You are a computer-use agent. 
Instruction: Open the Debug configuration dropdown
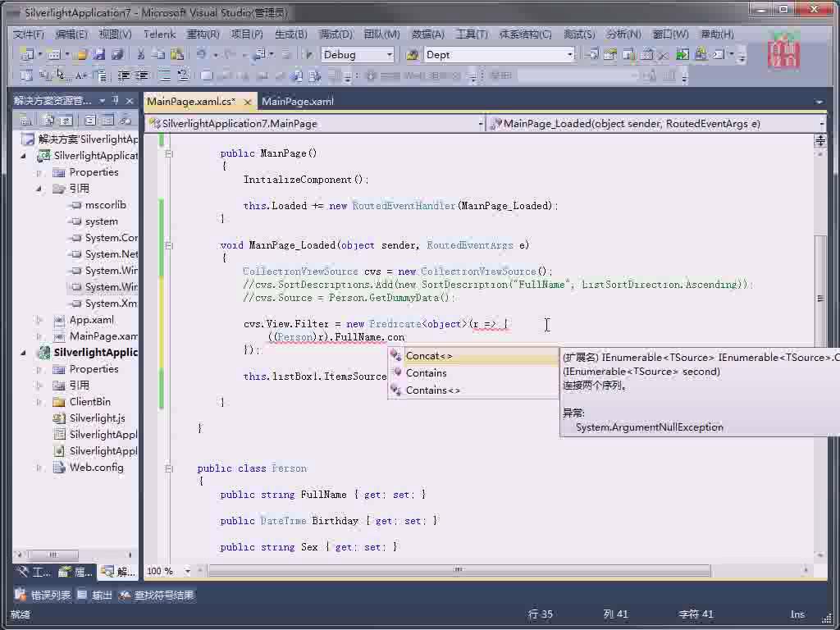point(390,55)
